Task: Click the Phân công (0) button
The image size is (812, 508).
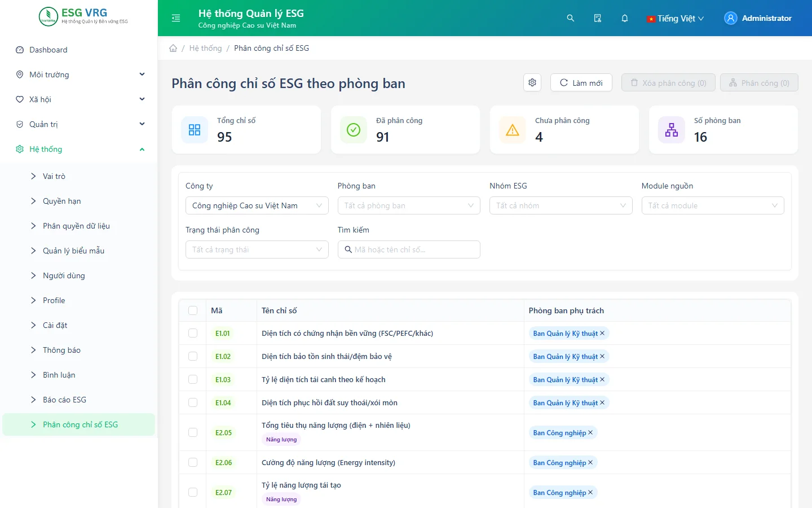Action: coord(759,82)
